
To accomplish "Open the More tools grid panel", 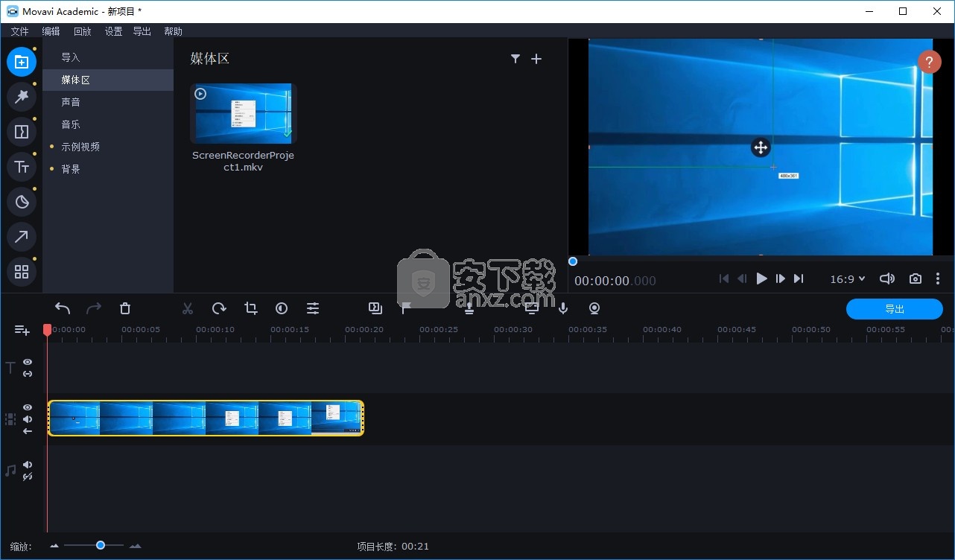I will click(x=22, y=272).
